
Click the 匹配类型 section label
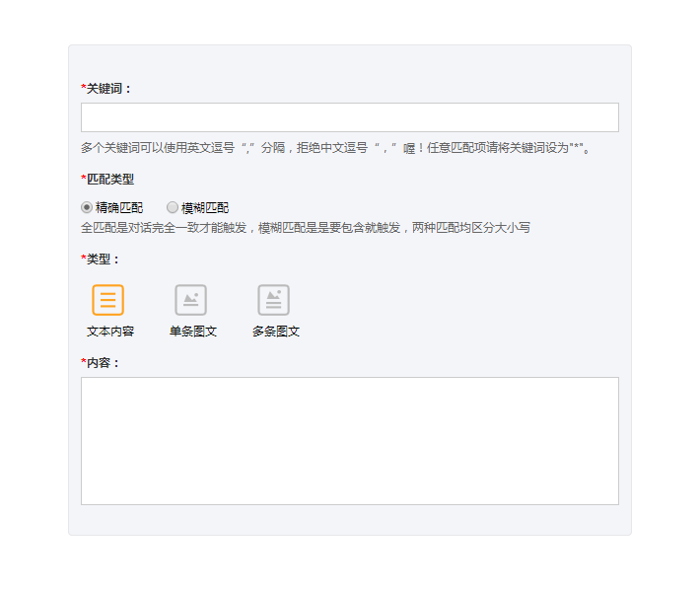click(110, 180)
